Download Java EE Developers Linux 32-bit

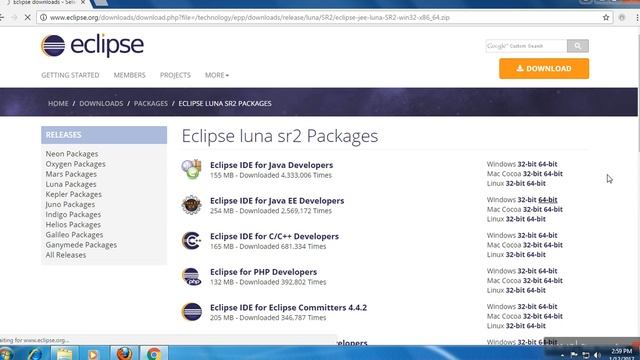click(x=515, y=219)
